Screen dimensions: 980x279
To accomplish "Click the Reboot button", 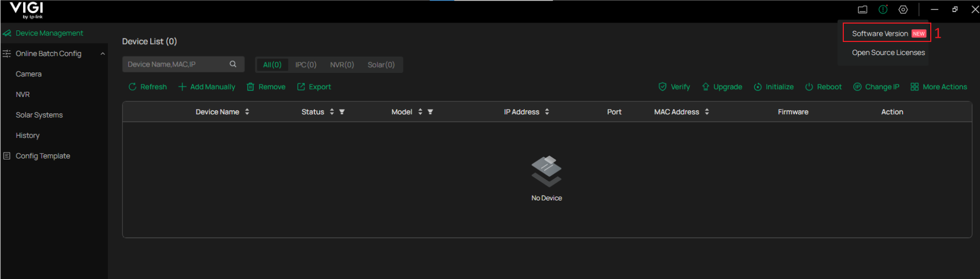I will [x=823, y=87].
